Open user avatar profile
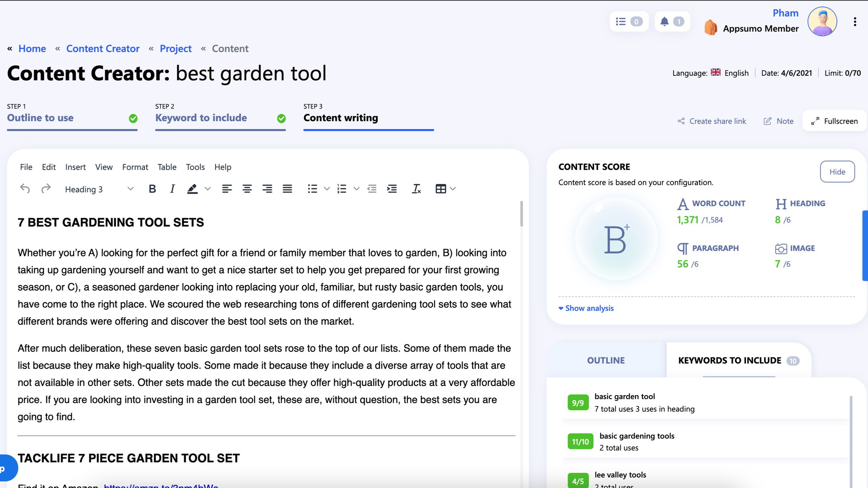Viewport: 868px width, 488px height. [x=822, y=21]
